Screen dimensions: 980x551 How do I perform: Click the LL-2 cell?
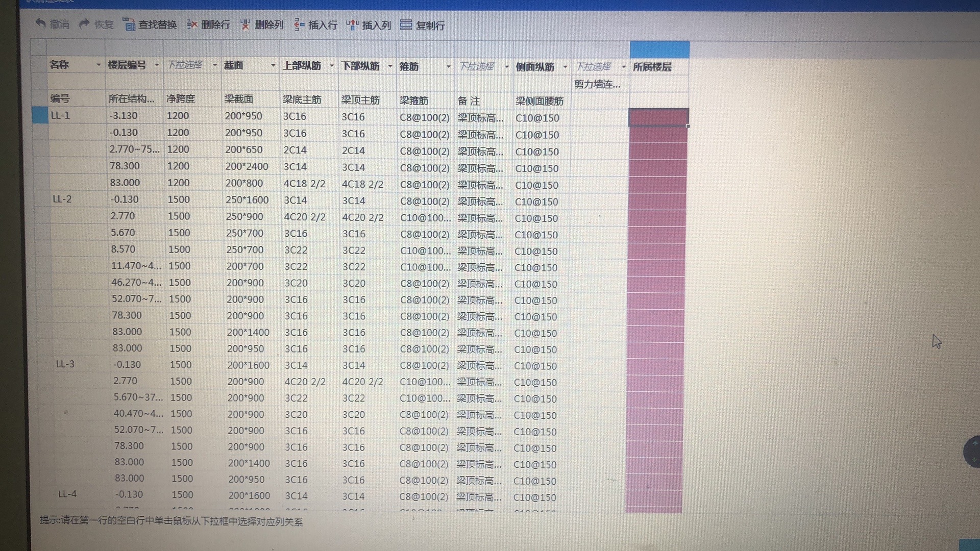(x=78, y=199)
